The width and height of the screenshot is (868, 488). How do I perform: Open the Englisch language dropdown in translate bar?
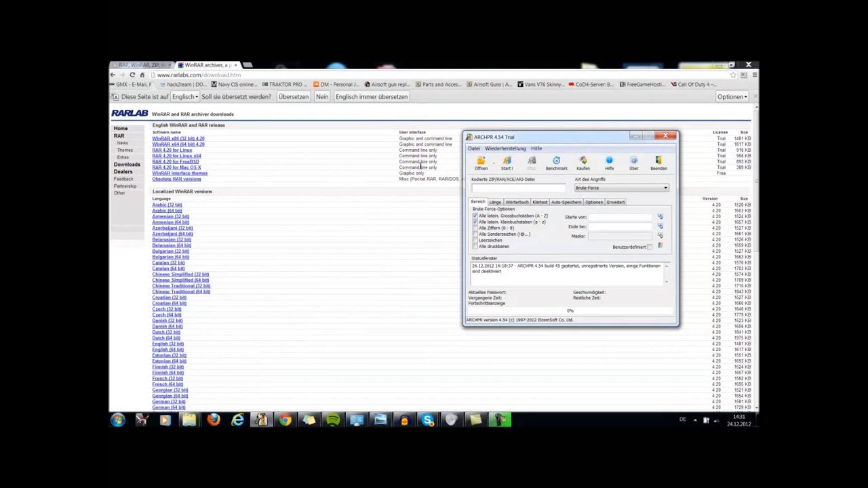tap(184, 97)
